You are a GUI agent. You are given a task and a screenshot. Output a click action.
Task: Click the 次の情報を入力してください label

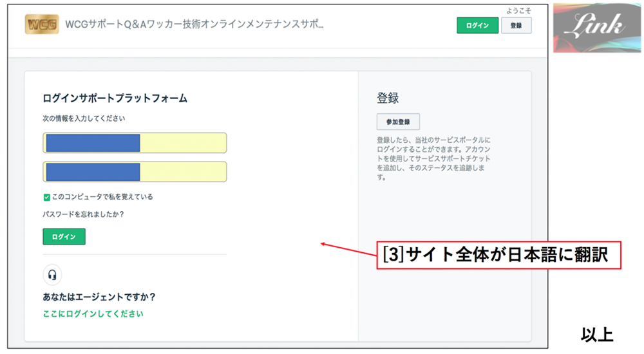click(84, 118)
